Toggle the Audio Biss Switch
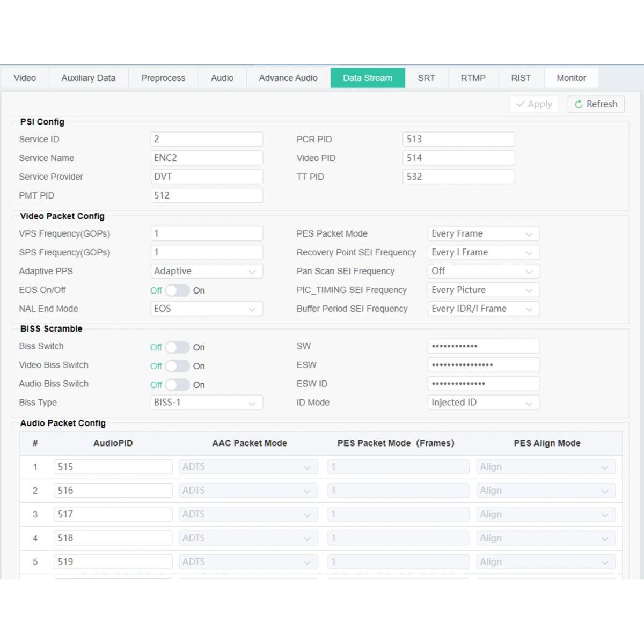 [177, 385]
